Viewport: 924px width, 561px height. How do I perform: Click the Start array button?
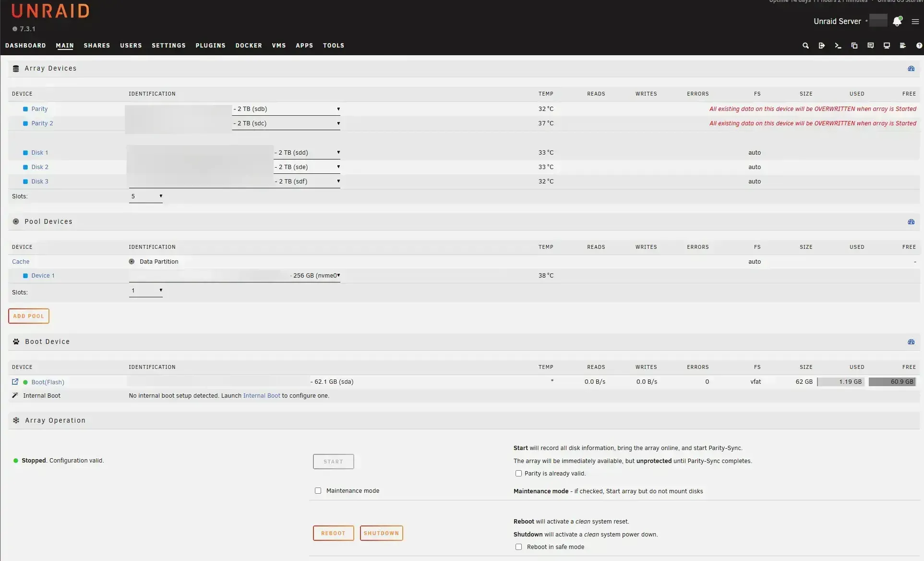pos(334,462)
